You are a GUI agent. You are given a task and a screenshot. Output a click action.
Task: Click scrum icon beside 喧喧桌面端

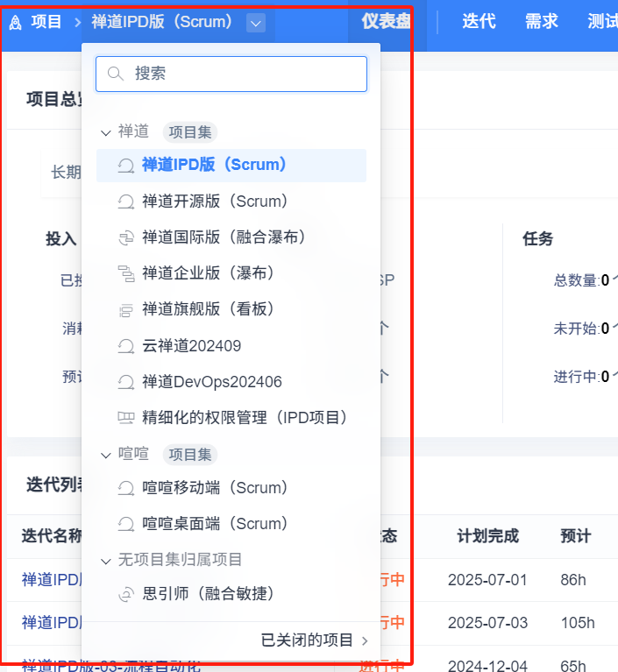point(126,524)
